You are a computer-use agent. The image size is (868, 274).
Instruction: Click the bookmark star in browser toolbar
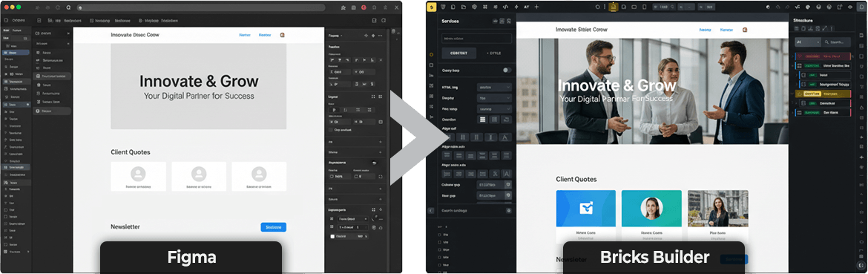pos(343,7)
